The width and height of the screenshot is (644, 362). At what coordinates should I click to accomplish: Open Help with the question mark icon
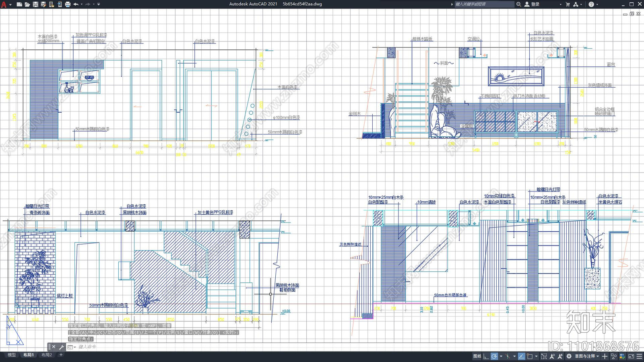[x=591, y=4]
